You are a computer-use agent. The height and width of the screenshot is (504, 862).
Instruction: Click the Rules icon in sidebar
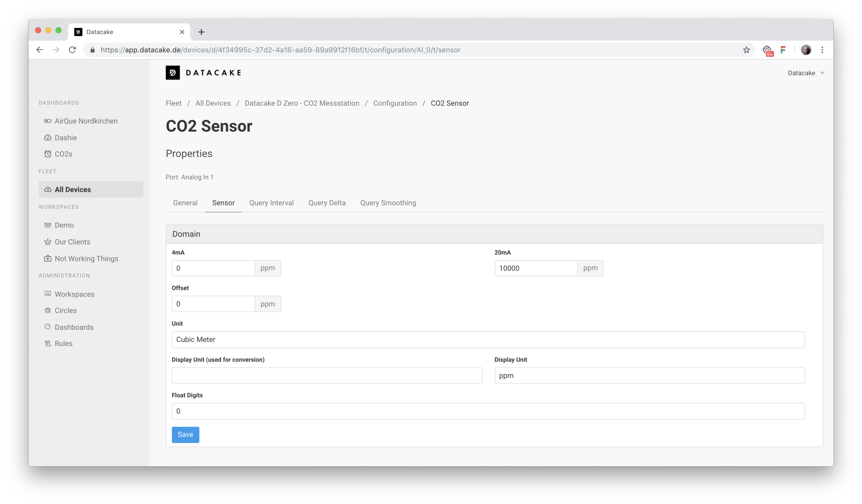tap(48, 343)
